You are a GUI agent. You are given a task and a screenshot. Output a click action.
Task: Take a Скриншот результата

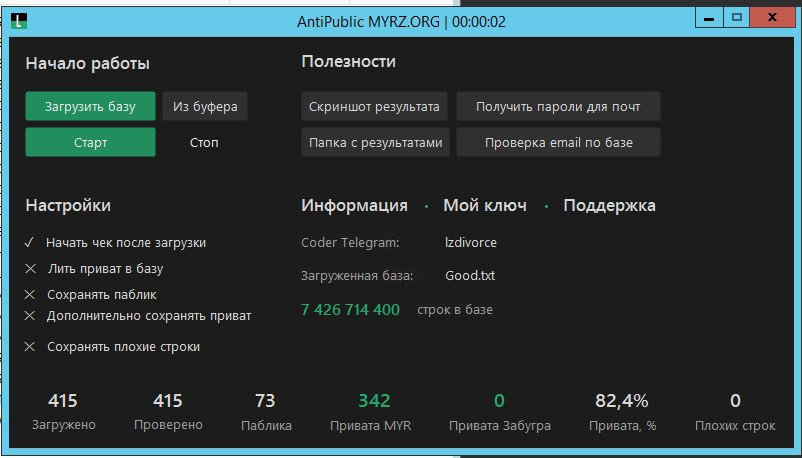(x=374, y=106)
